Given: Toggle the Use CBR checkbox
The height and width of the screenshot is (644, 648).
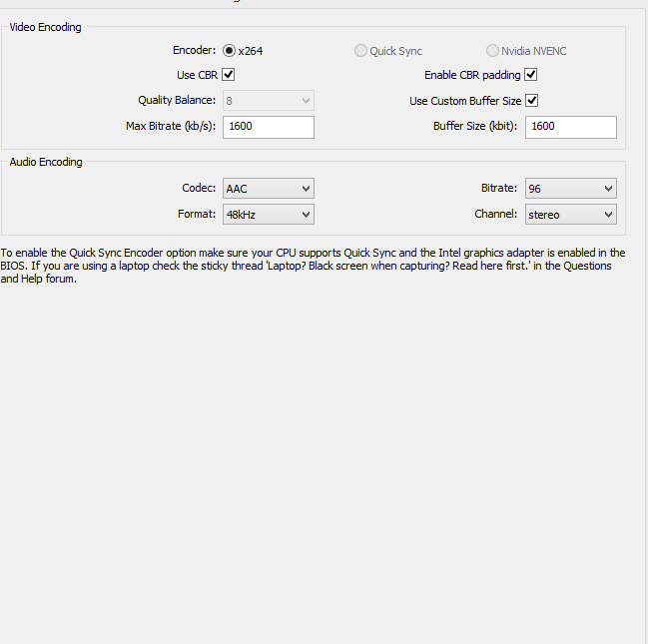Looking at the screenshot, I should click(x=228, y=75).
